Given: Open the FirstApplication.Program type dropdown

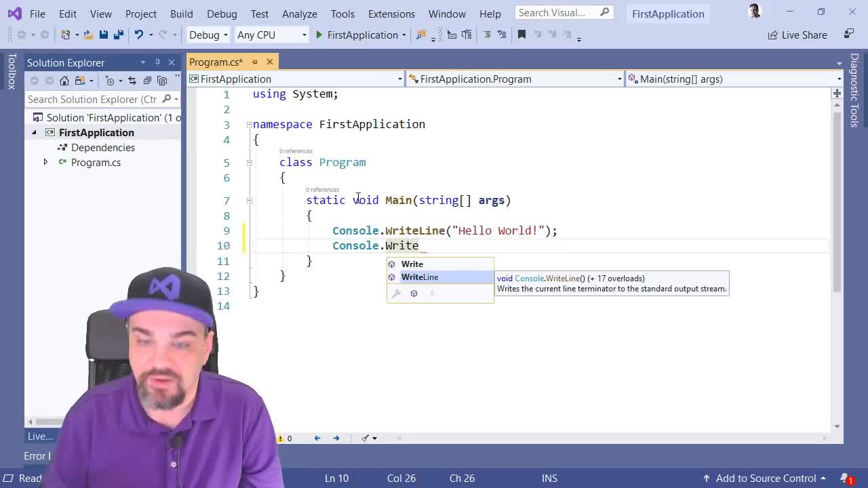Looking at the screenshot, I should coord(515,79).
